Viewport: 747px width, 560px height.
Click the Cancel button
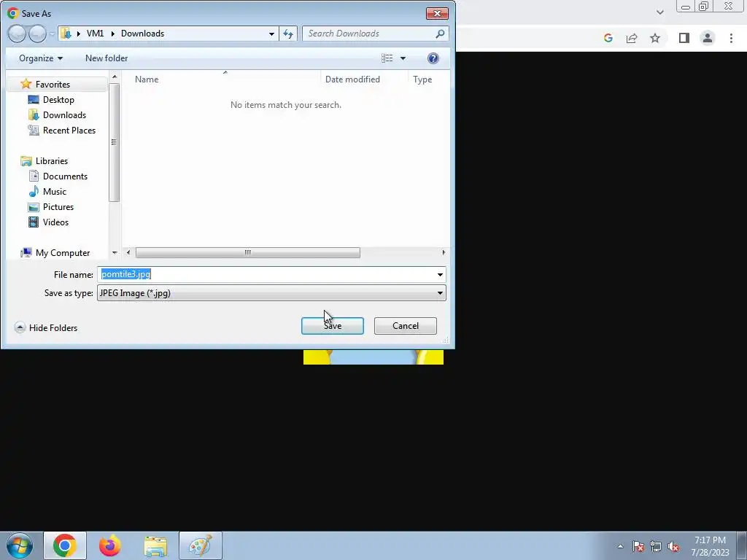406,326
